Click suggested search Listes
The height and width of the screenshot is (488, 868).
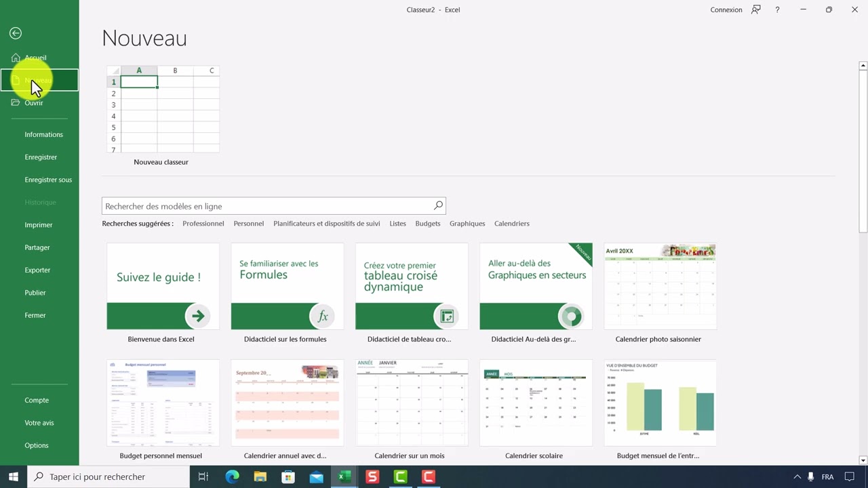[397, 224]
